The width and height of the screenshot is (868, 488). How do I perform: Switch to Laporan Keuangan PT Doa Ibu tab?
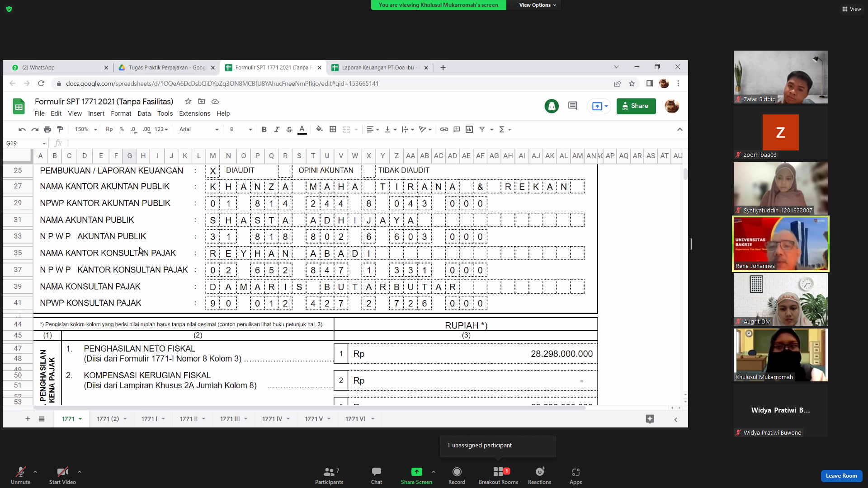click(x=379, y=68)
